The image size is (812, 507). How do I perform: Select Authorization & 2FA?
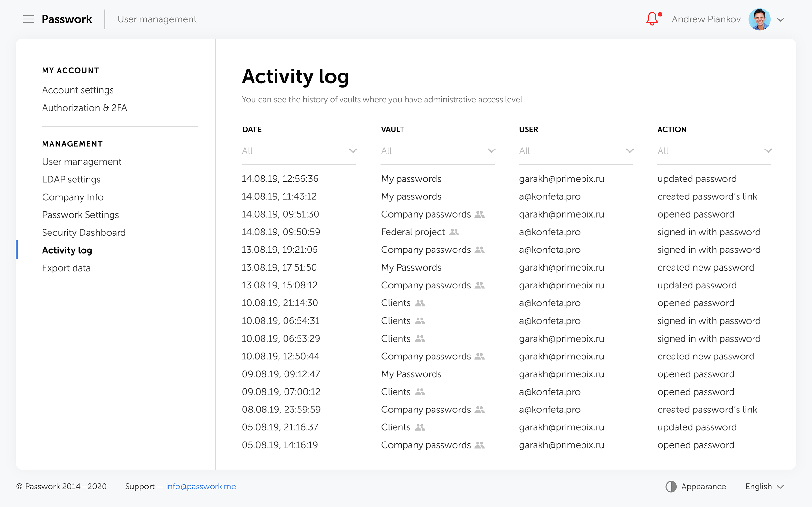pyautogui.click(x=84, y=108)
